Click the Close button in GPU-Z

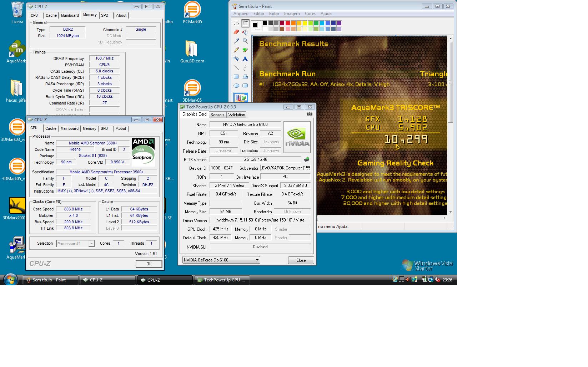[301, 260]
